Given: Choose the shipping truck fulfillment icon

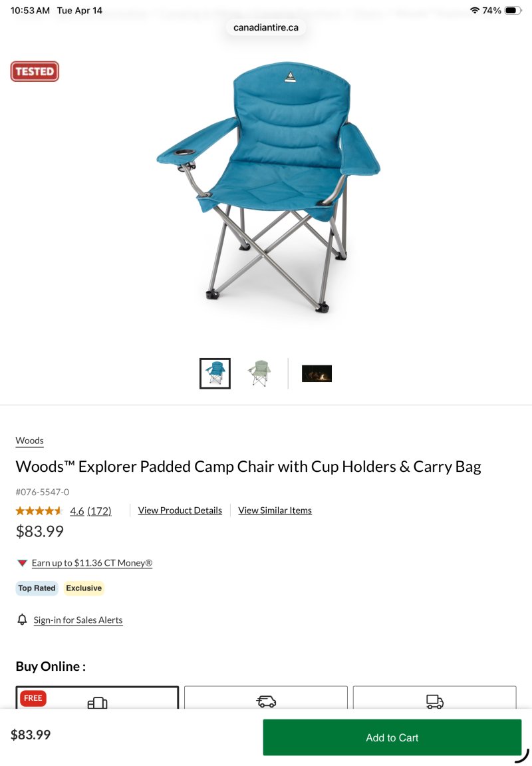Looking at the screenshot, I should click(434, 701).
